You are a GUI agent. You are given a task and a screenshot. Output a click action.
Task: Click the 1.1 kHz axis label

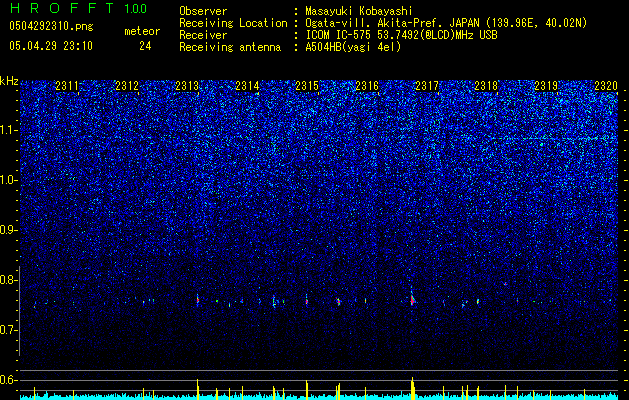tap(9, 130)
